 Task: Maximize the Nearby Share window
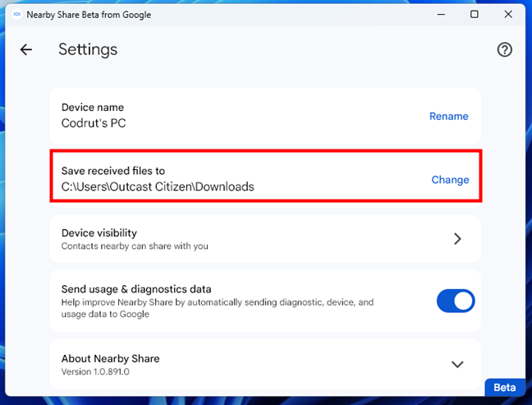(475, 14)
